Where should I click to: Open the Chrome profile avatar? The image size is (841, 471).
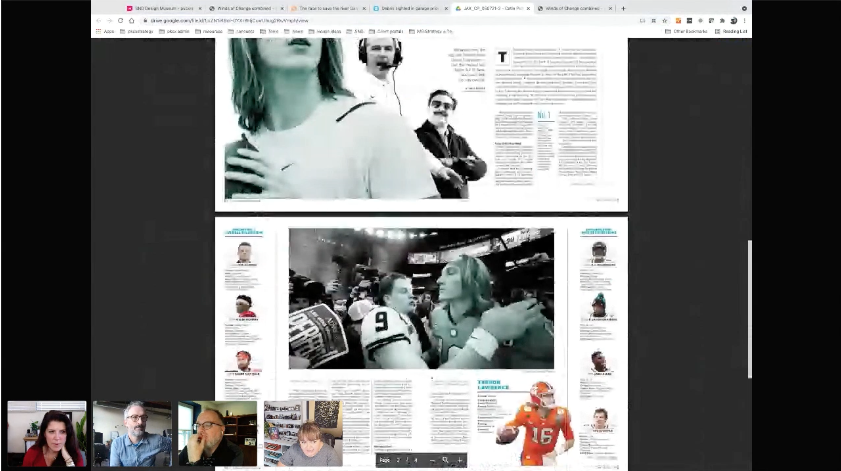[x=734, y=20]
